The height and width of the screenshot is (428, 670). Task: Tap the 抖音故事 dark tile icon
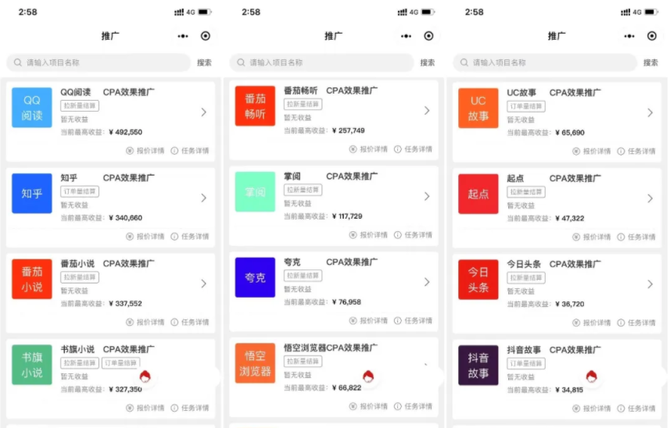(478, 366)
